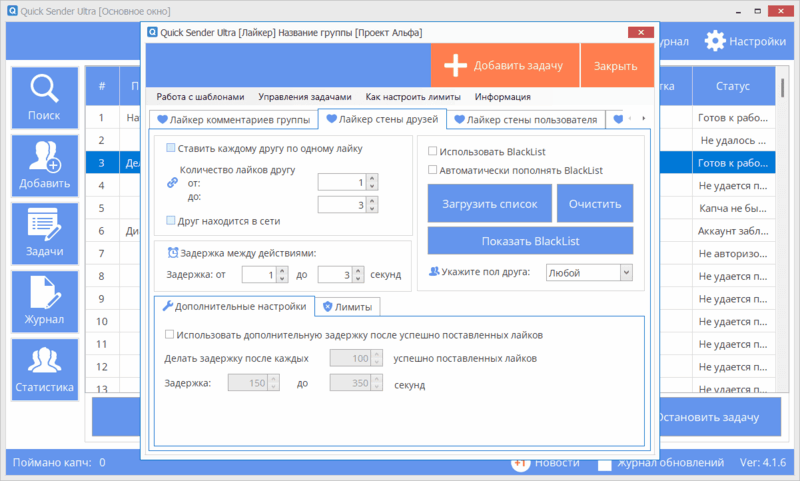800x481 pixels.
Task: Click the chain link icon near Количество лайков
Action: click(172, 183)
